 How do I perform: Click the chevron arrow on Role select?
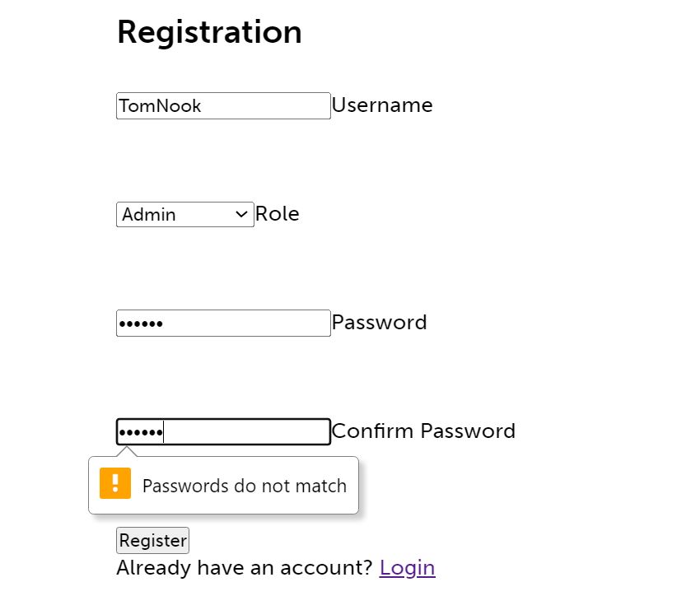coord(241,214)
